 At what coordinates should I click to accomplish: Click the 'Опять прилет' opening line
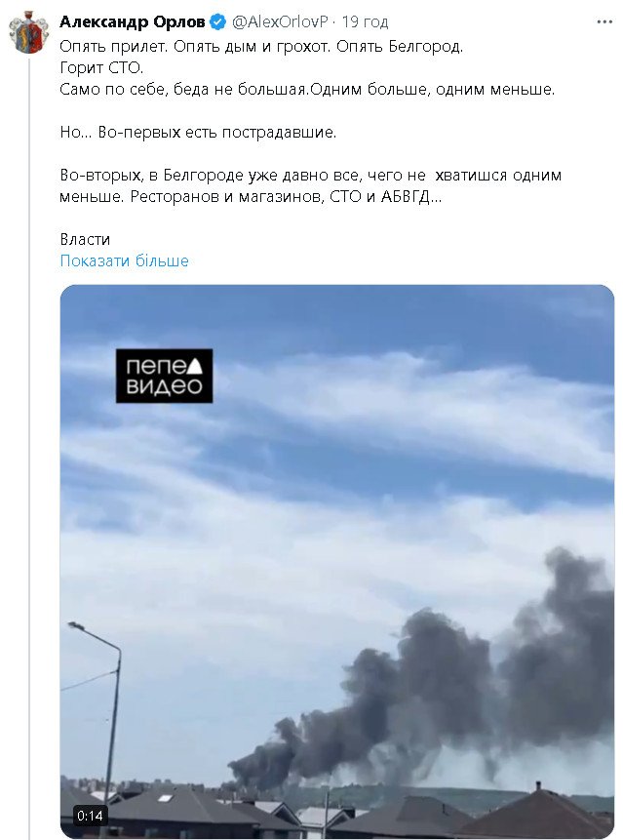[x=261, y=47]
